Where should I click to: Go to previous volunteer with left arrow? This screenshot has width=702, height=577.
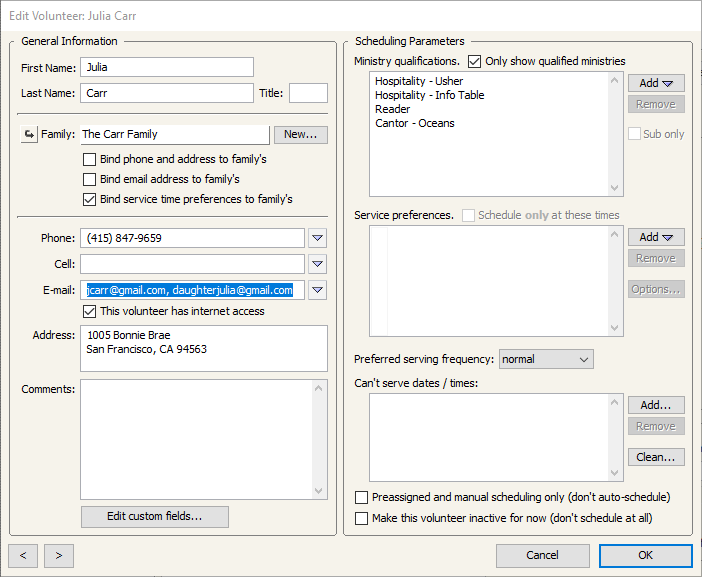[x=23, y=555]
